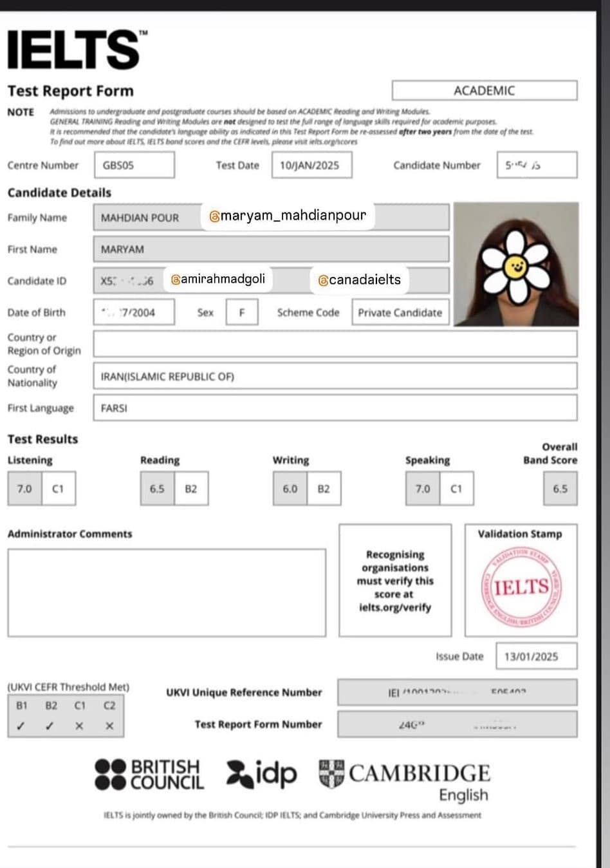Click the Scheme Code value Private Candidate
The height and width of the screenshot is (868, 610).
tap(400, 312)
